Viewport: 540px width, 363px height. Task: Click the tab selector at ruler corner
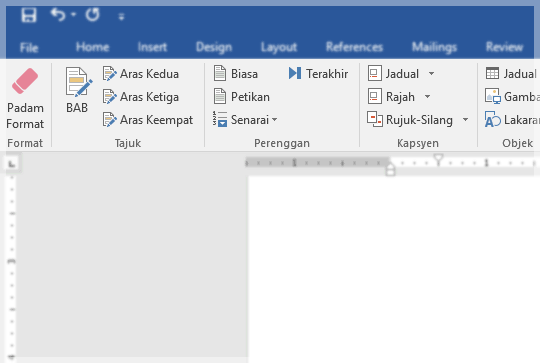(12, 164)
